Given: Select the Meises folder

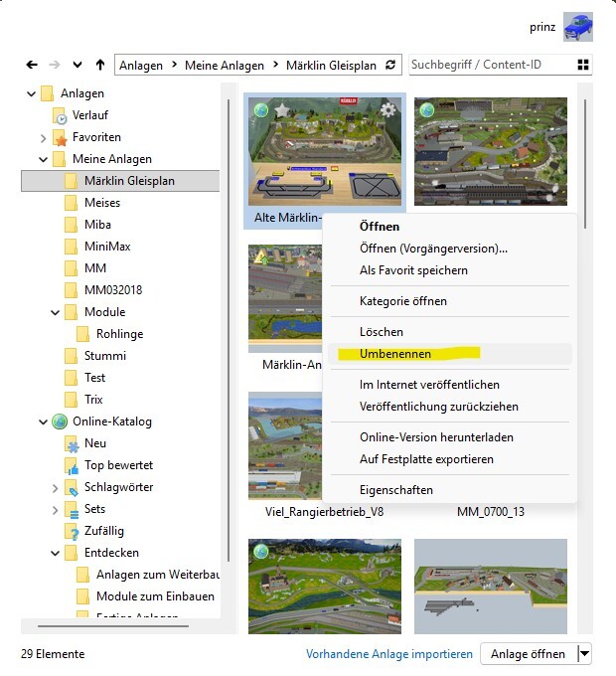Looking at the screenshot, I should click(102, 203).
